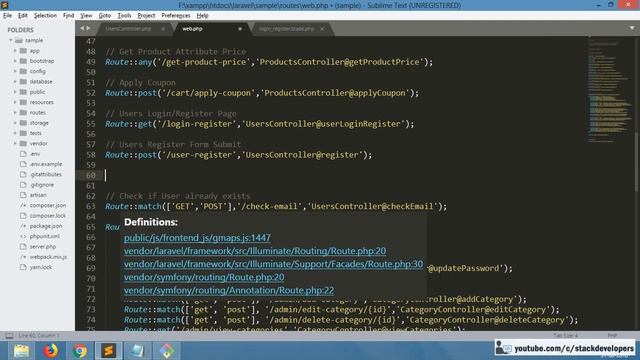Screen dimensions: 640x360
Task: Expand the config folder
Action: pos(15,71)
